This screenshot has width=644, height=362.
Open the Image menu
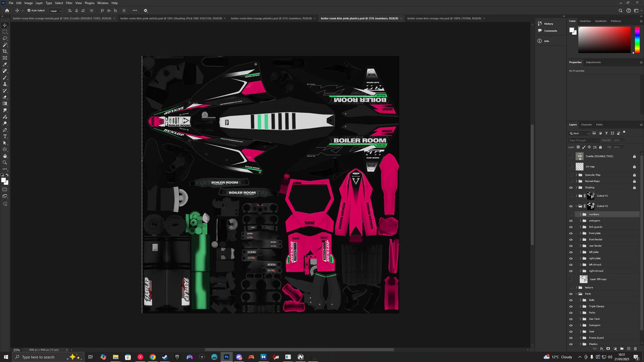(x=29, y=3)
